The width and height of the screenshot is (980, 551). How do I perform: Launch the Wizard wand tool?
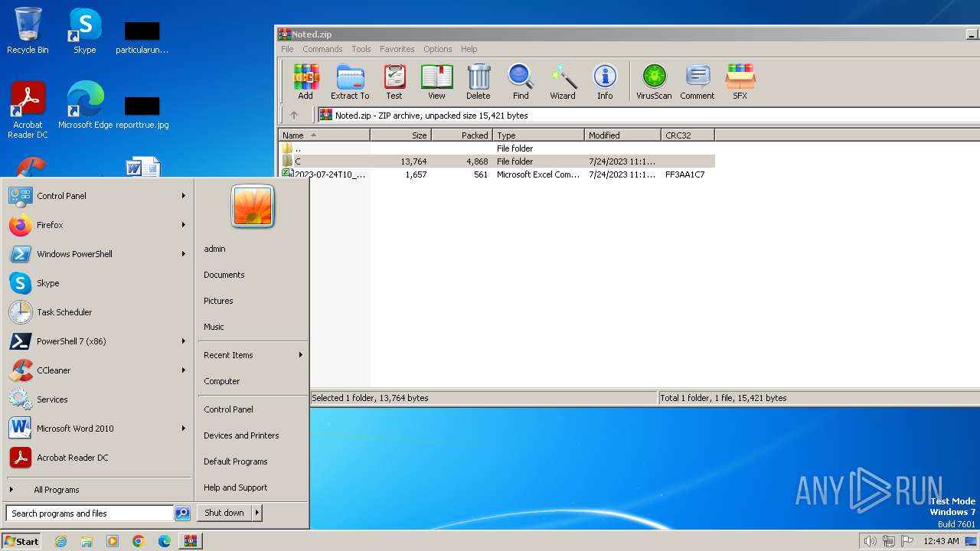tap(563, 82)
